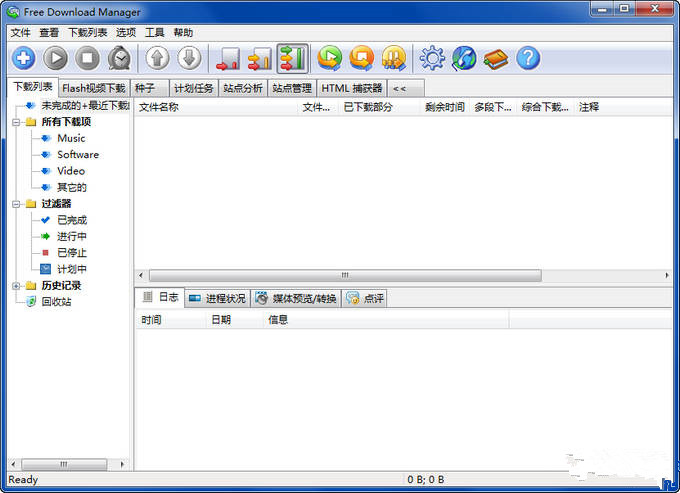Move download up with the up arrow icon
Screen dimensions: 680x493
tap(157, 58)
